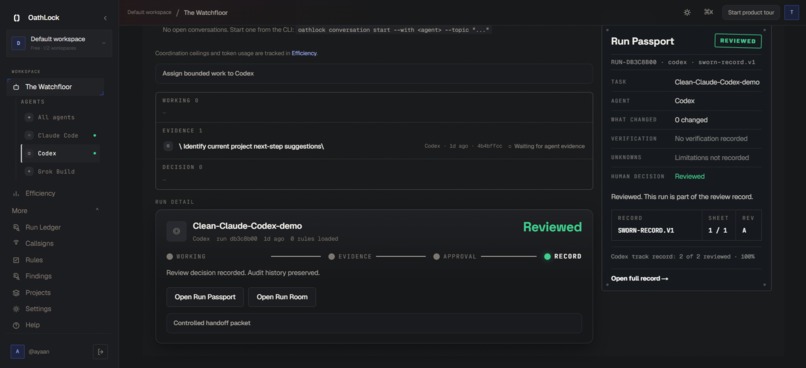Toggle the light/dark theme icon

pos(687,12)
